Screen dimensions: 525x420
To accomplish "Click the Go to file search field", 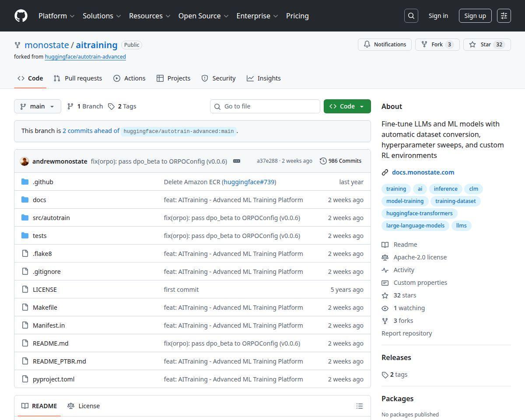I will (265, 106).
